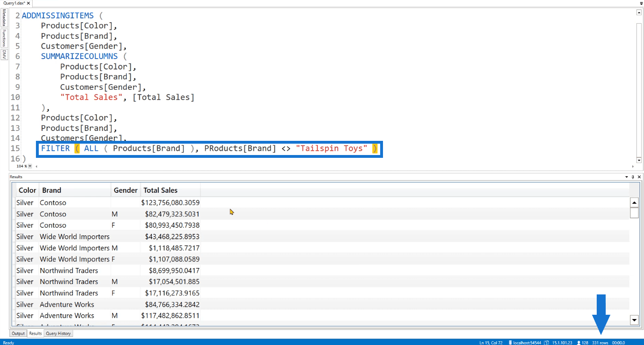
Task: Click the $17,116,273.9165 sales cell
Action: pyautogui.click(x=170, y=293)
